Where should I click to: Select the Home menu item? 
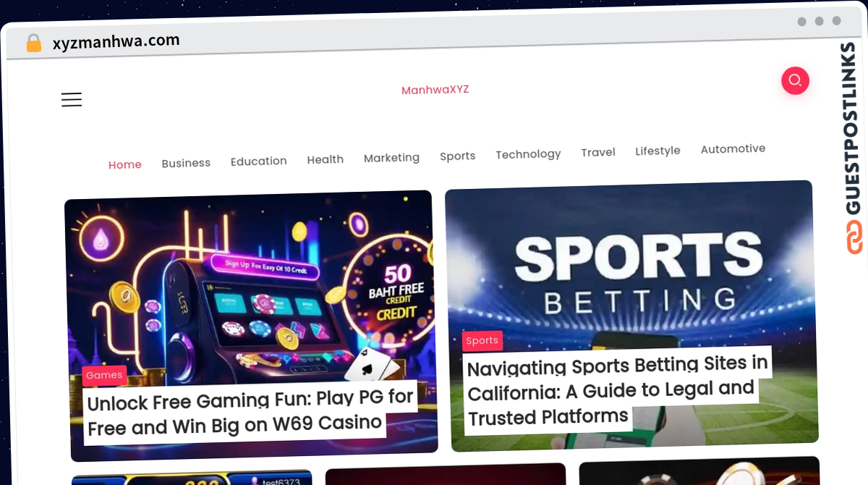(x=125, y=164)
